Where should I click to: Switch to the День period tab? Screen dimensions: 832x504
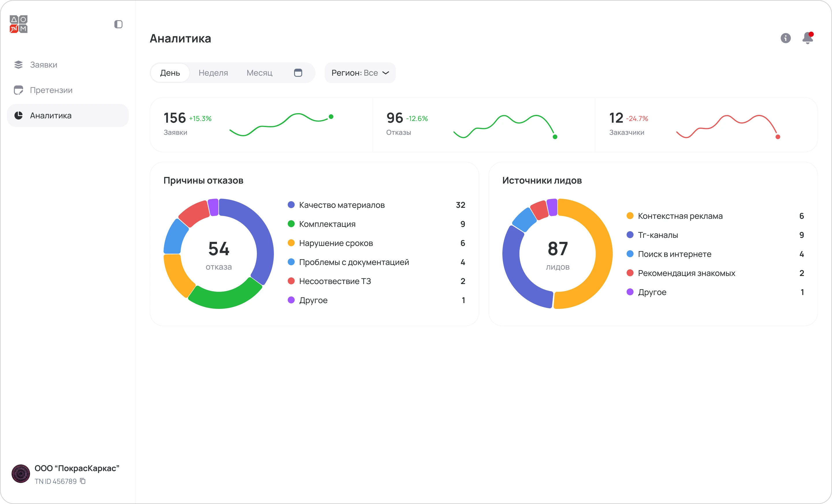170,72
